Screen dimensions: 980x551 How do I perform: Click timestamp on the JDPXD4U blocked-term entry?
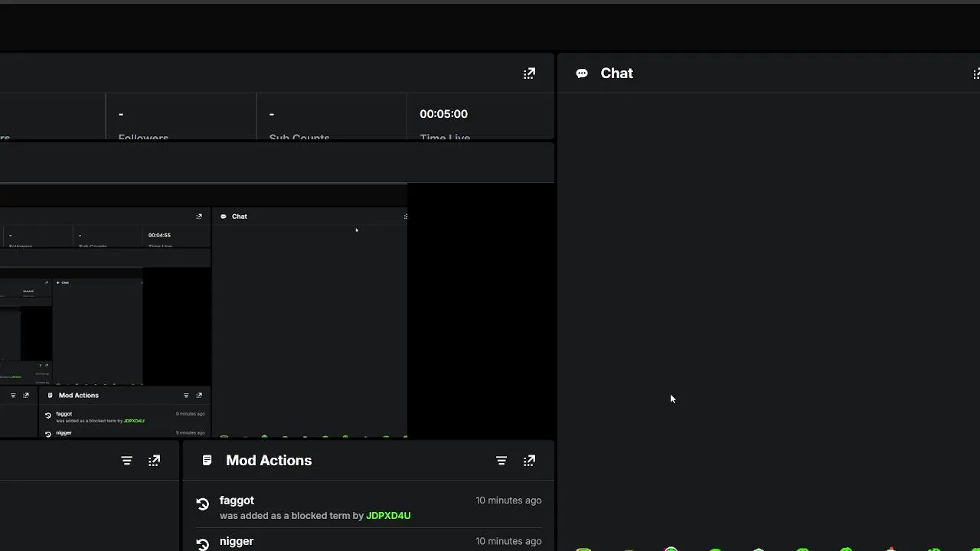click(508, 500)
